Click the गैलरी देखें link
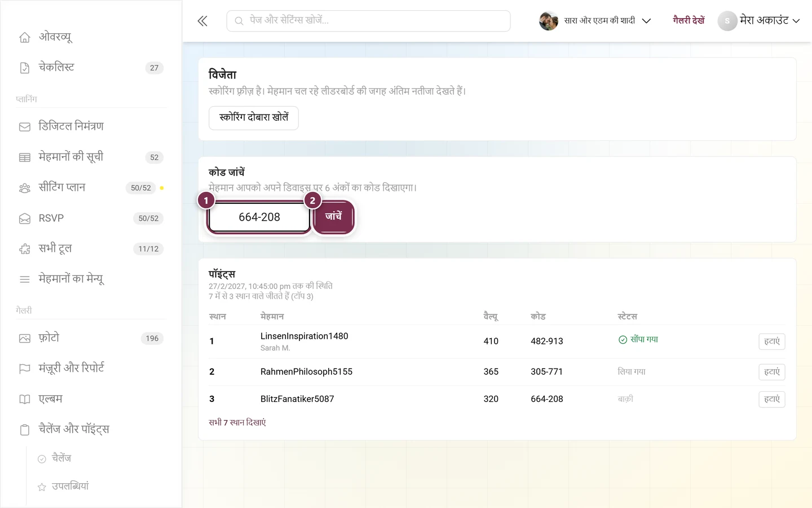Screen dimensions: 812x508 tap(689, 20)
